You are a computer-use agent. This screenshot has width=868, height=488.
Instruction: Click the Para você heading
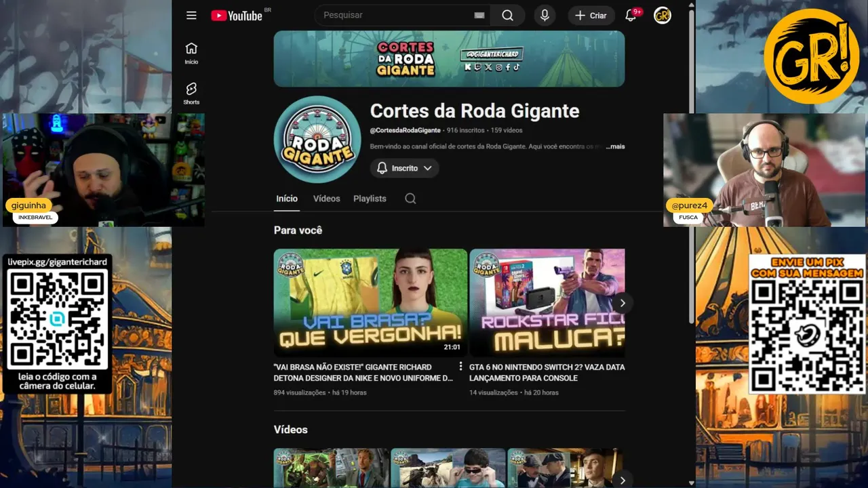[x=298, y=230]
